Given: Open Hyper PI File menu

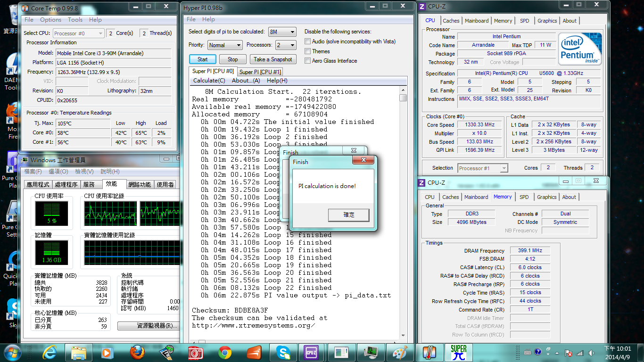Looking at the screenshot, I should 191,19.
